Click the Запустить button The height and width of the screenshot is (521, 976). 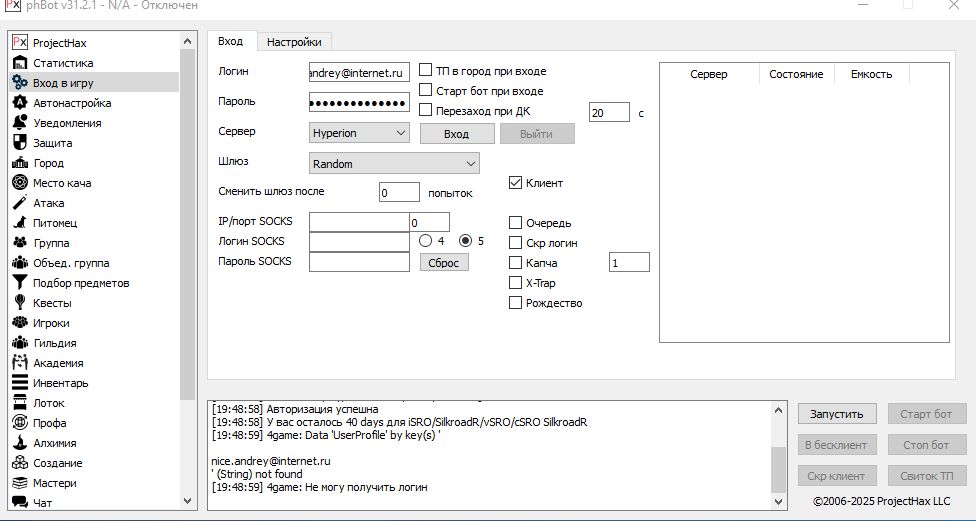click(x=837, y=414)
